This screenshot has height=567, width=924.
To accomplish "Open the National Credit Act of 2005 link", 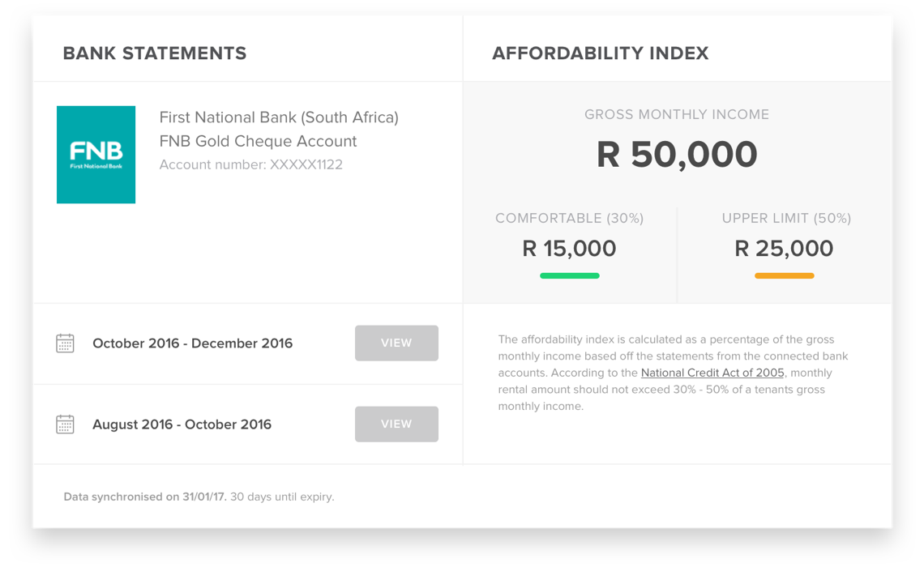I will tap(712, 373).
